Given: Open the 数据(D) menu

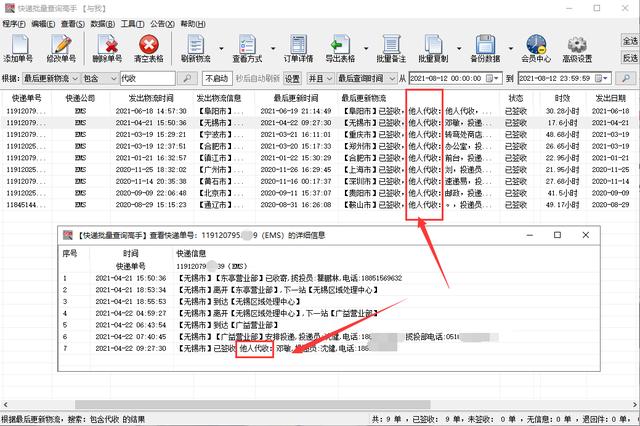Looking at the screenshot, I should 103,20.
